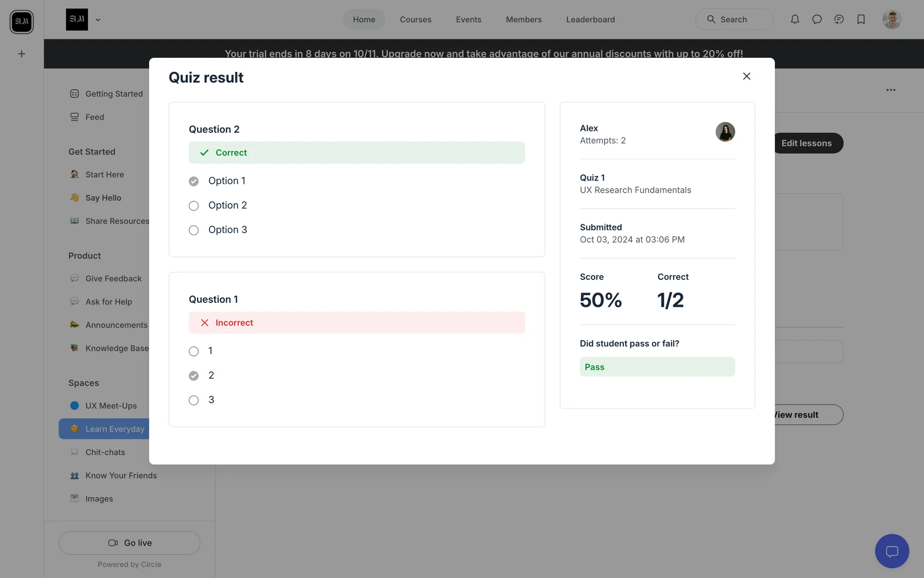Screen dimensions: 924x578
Task: Select answer 1 radio in Question 1
Action: 193,351
